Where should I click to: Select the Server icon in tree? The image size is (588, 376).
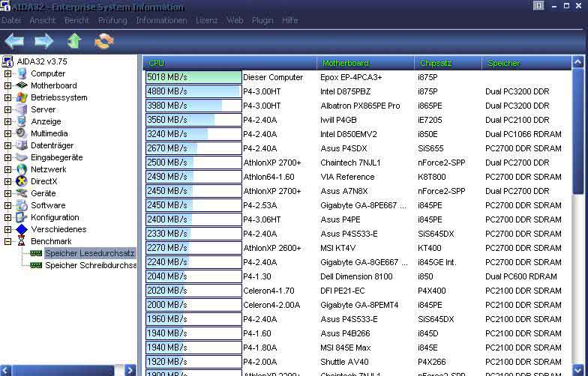(x=22, y=109)
